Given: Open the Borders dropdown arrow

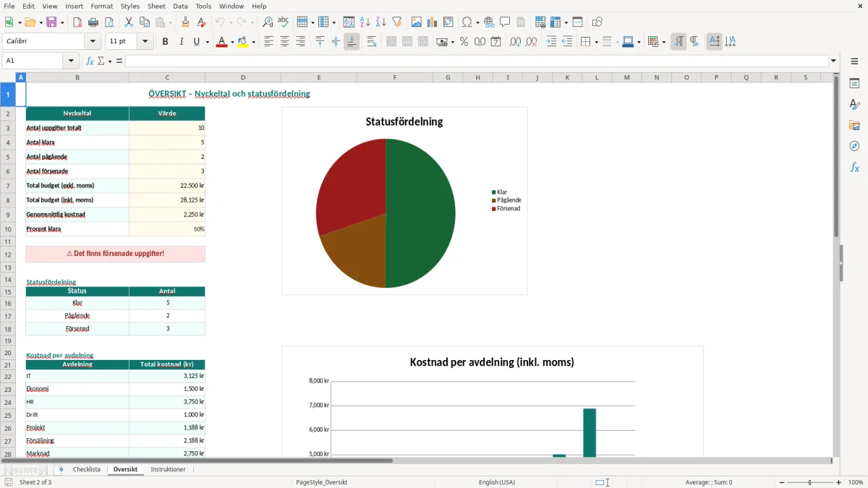Looking at the screenshot, I should (595, 42).
